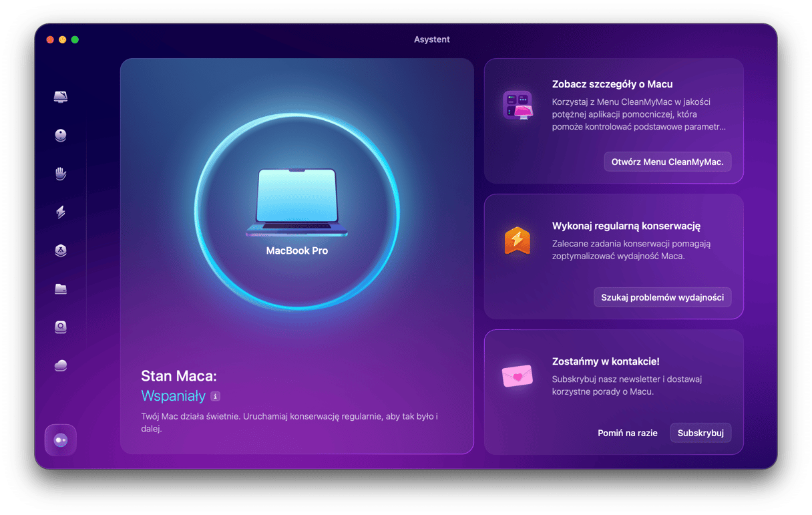Open the Protection hand icon
Viewport: 812px width, 515px height.
click(x=61, y=174)
